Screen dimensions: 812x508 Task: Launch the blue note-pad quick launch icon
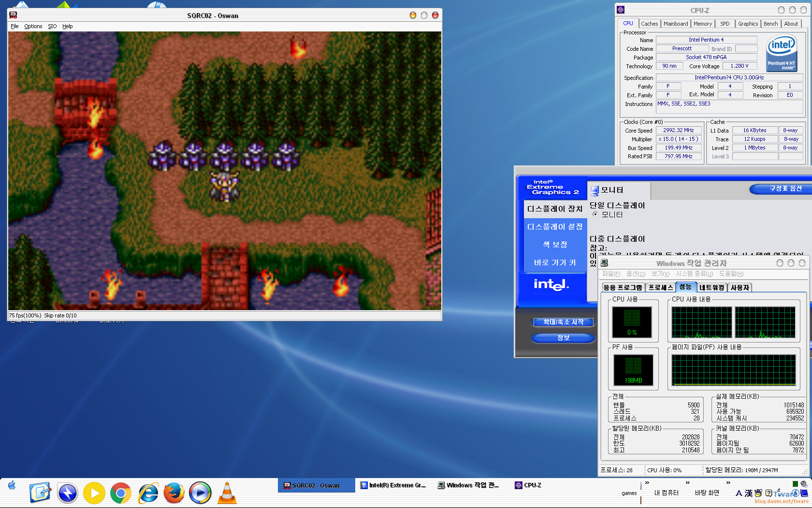(40, 493)
